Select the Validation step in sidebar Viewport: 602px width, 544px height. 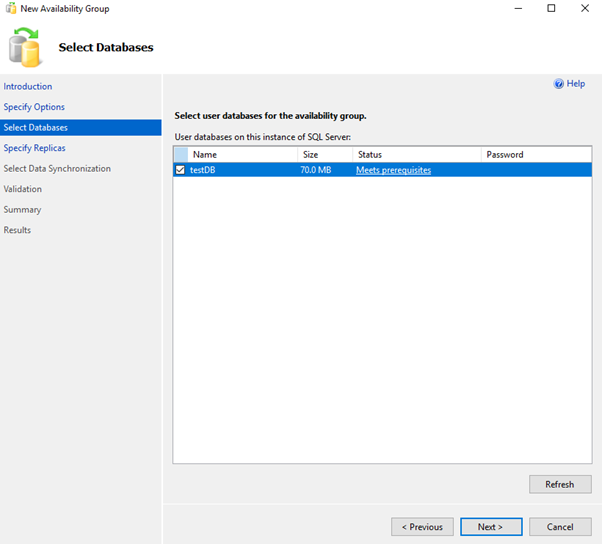click(x=23, y=189)
